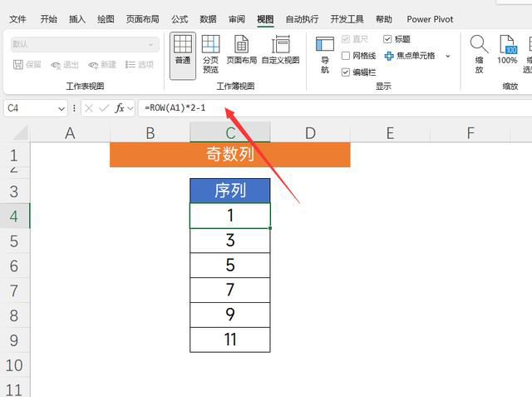Screen dimensions: 532x397
Task: Open the Navigation (导航) pane
Action: click(x=325, y=55)
